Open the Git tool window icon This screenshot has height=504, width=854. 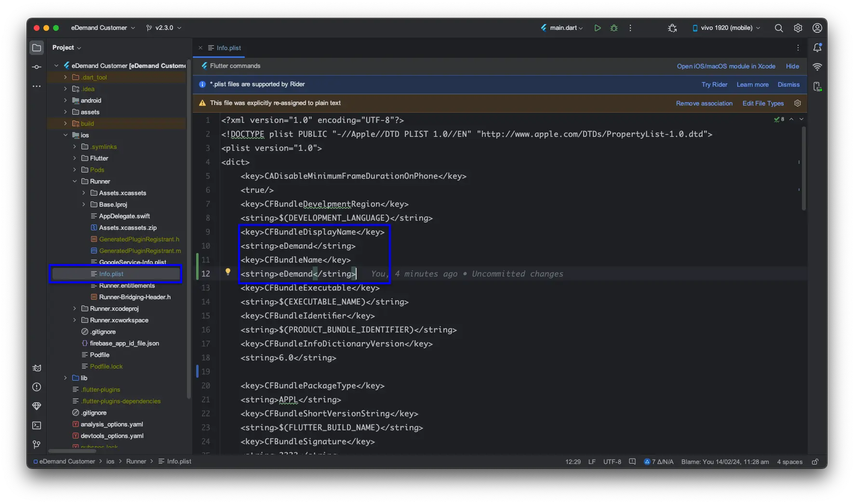coord(37,444)
